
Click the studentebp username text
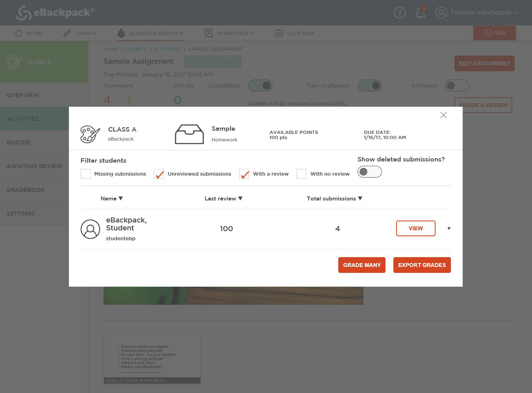pos(120,238)
